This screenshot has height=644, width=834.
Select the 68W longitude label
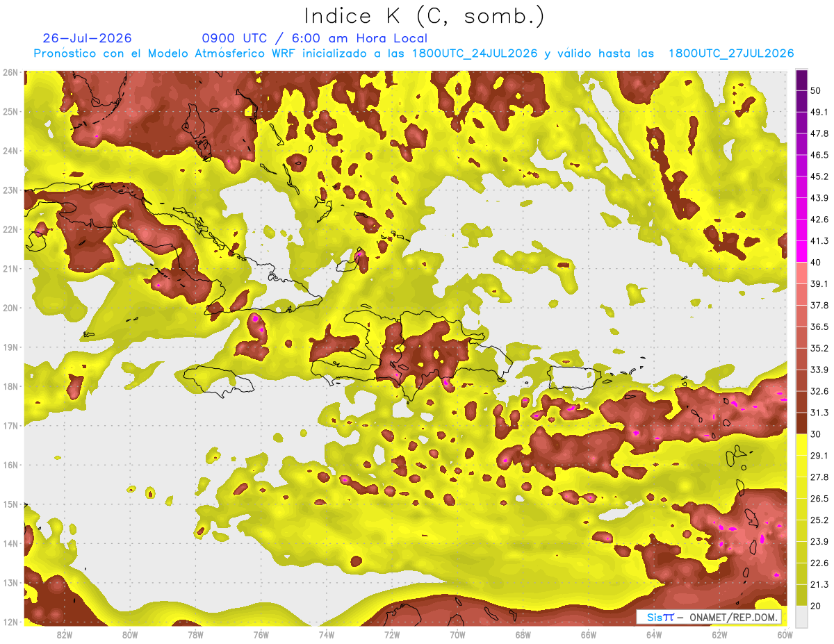pos(523,635)
